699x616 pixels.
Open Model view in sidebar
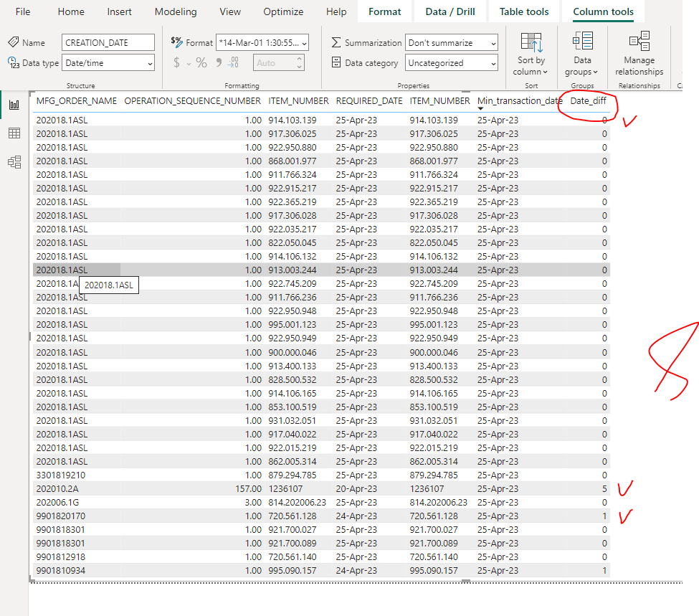14,162
